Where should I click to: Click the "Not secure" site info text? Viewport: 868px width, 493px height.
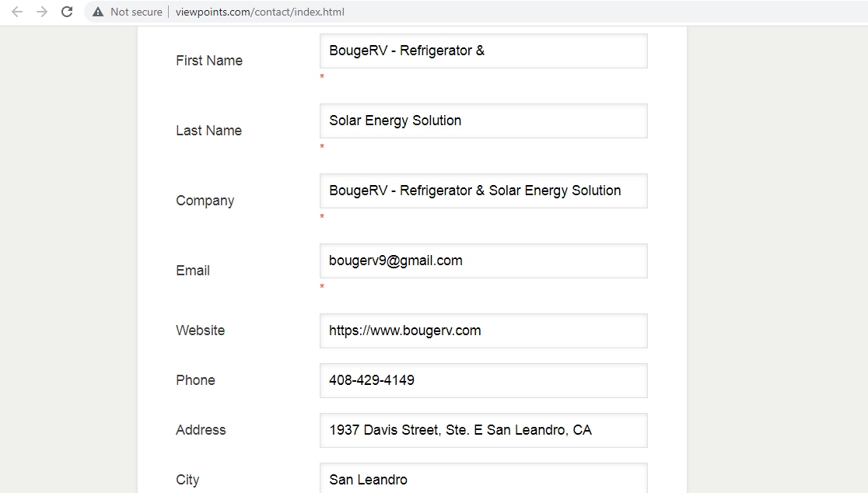point(136,12)
